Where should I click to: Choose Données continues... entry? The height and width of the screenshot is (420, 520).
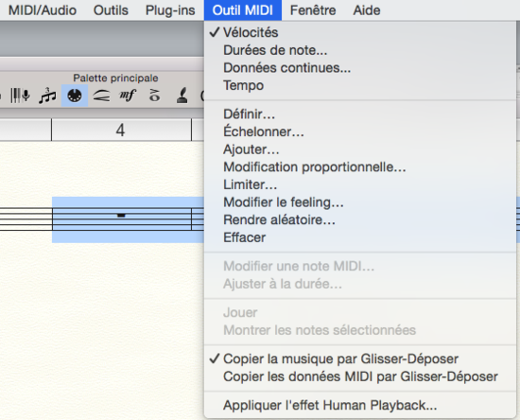(360, 68)
